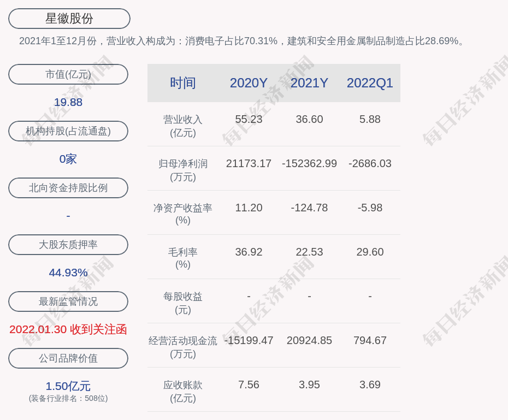Click the 毛利率(%) row label
The image size is (508, 420).
(x=183, y=258)
